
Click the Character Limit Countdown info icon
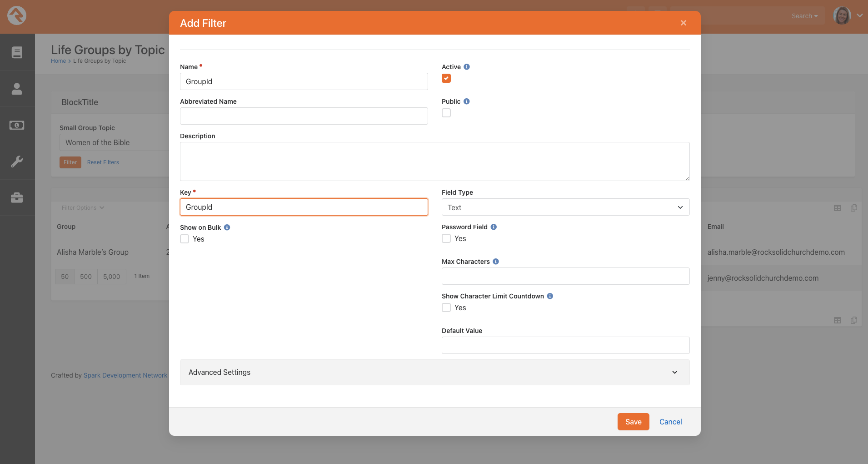click(550, 296)
